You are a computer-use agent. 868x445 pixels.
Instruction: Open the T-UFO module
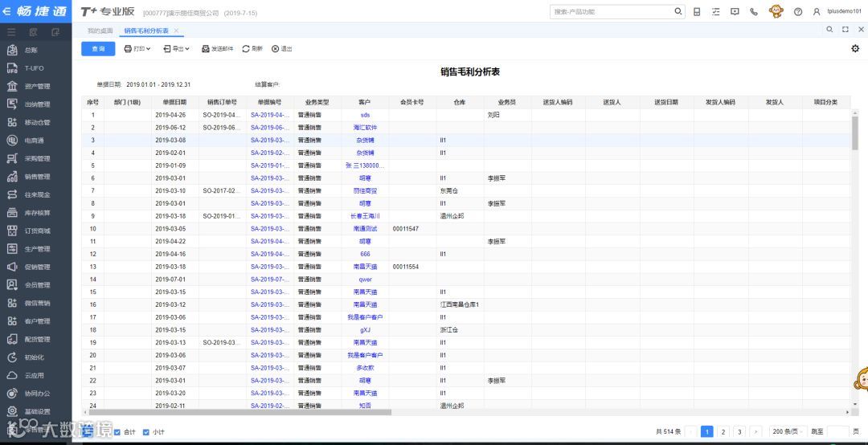click(35, 68)
